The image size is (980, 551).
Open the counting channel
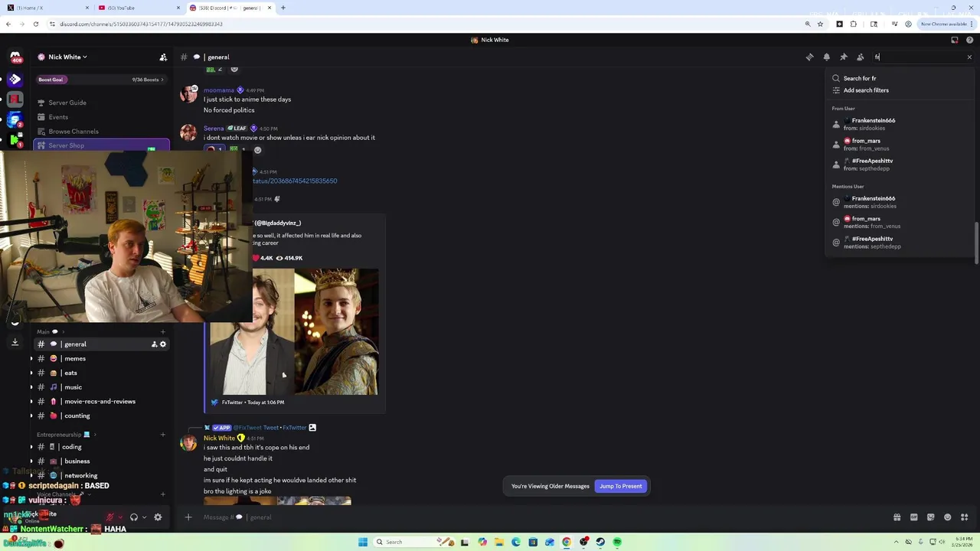tap(101, 416)
